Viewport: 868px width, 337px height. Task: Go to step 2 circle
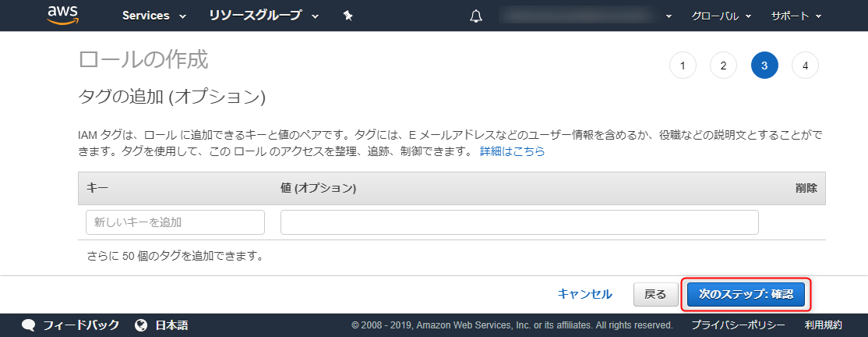[724, 66]
